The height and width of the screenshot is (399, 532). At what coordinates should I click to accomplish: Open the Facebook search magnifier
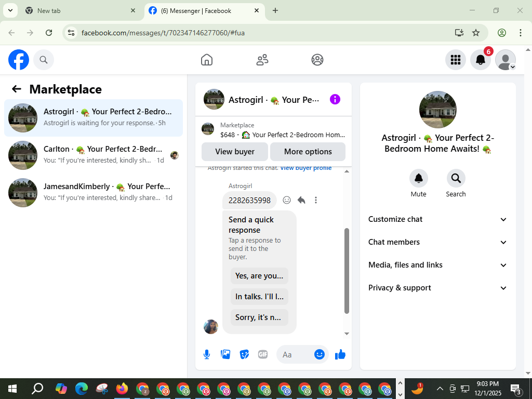(x=44, y=60)
